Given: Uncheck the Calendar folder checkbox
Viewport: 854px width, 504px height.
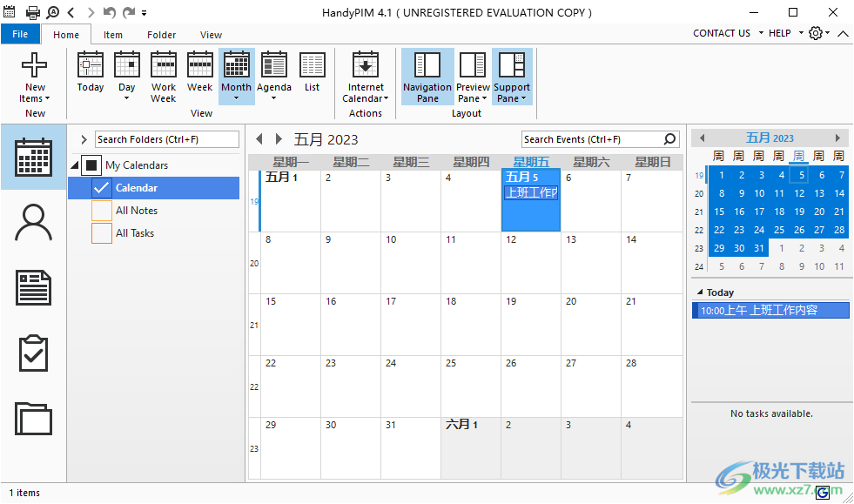Looking at the screenshot, I should pos(101,188).
